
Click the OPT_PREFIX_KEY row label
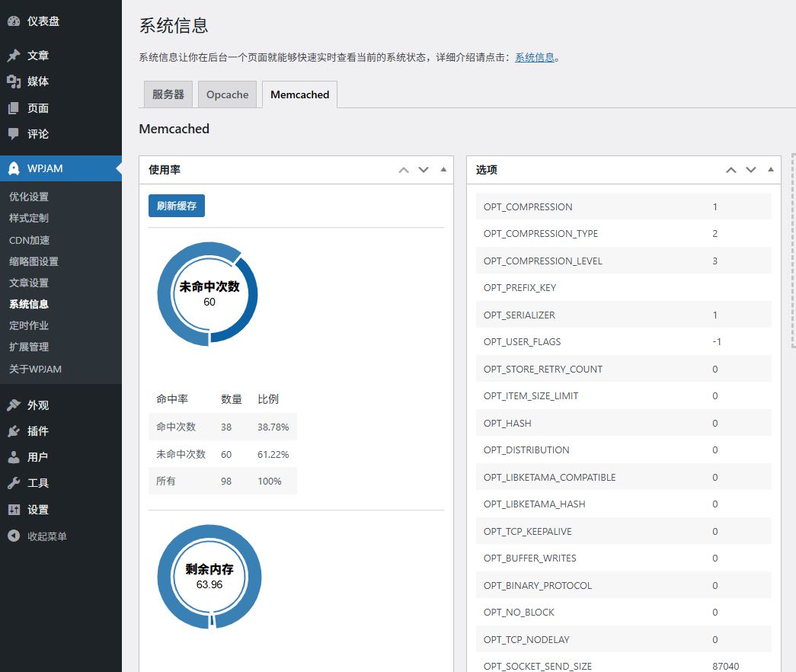519,288
